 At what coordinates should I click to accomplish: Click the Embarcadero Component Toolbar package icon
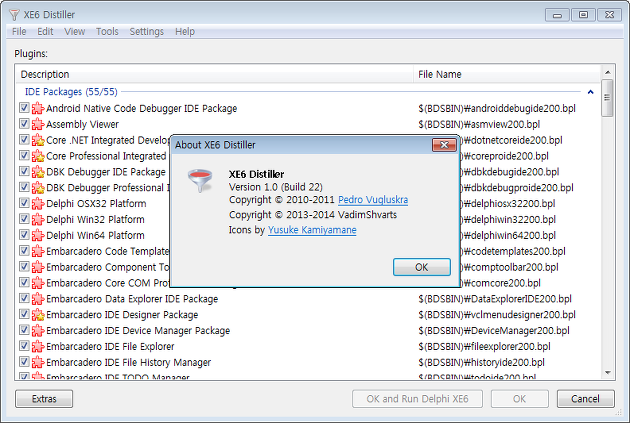coord(38,267)
